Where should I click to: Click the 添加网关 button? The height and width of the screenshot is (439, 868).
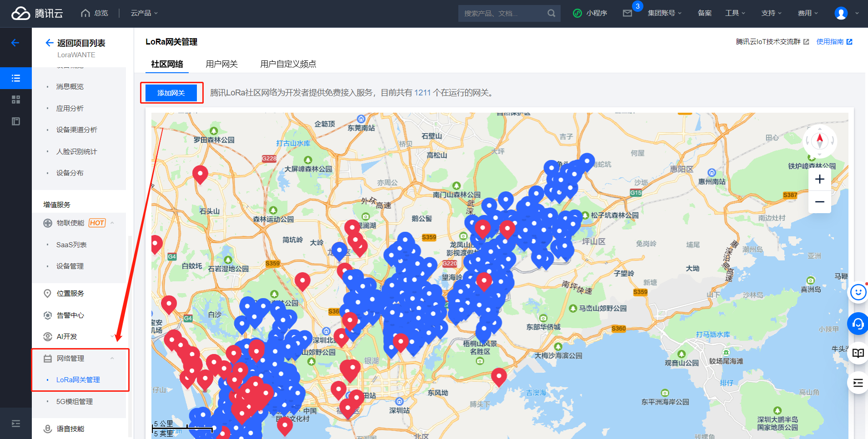click(171, 93)
